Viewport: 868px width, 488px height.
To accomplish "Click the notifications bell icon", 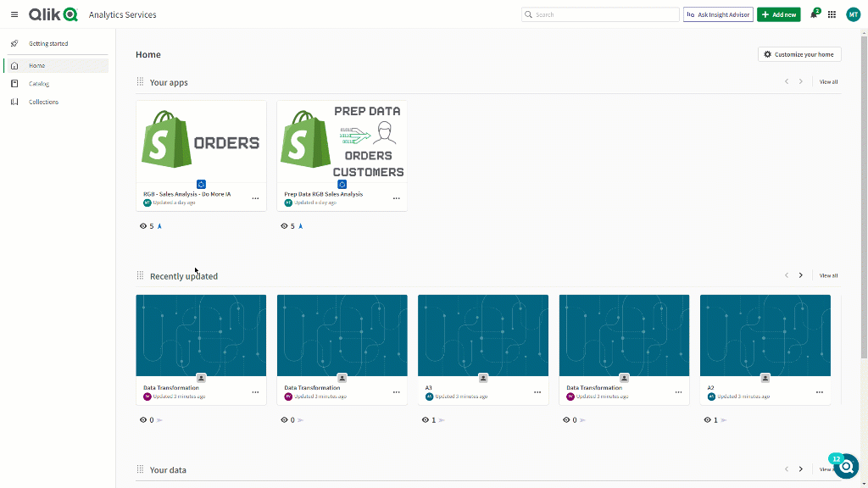I will (x=813, y=14).
